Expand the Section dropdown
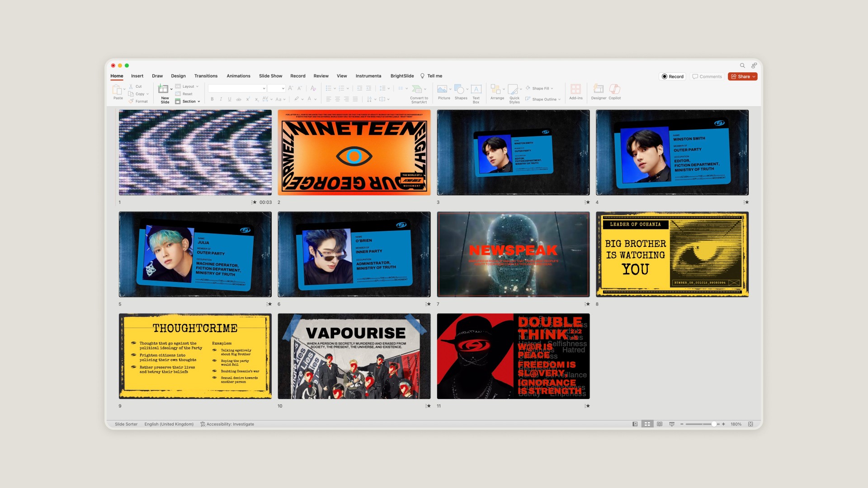This screenshot has height=488, width=868. click(189, 102)
